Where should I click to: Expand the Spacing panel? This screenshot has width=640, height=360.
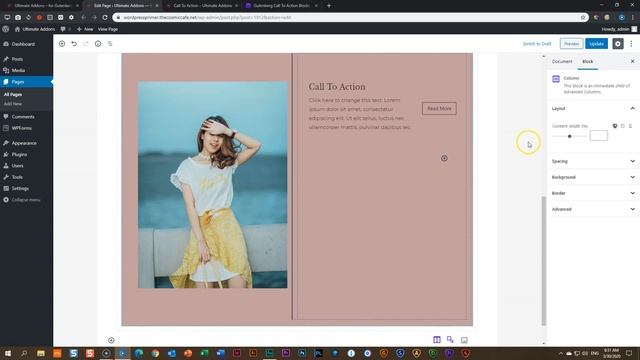[593, 161]
